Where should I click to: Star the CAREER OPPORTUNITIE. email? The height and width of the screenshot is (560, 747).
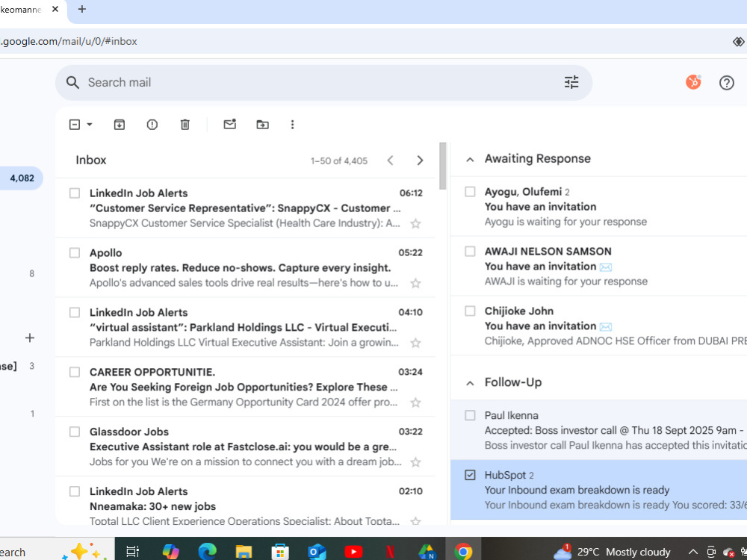coord(415,402)
